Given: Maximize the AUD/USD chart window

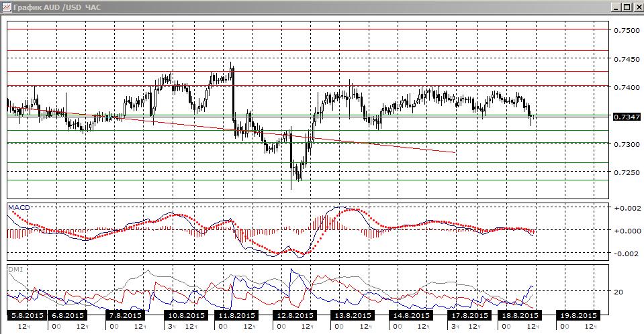Looking at the screenshot, I should click(627, 7).
